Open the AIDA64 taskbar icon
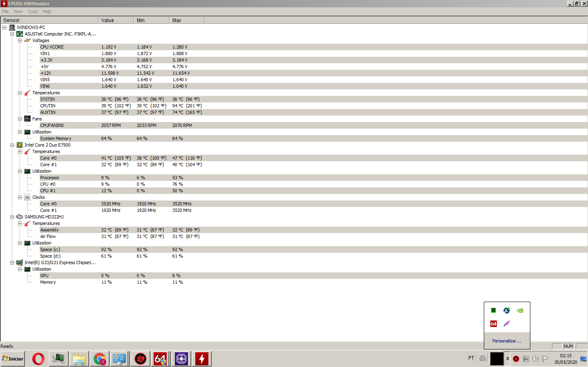 tap(161, 359)
